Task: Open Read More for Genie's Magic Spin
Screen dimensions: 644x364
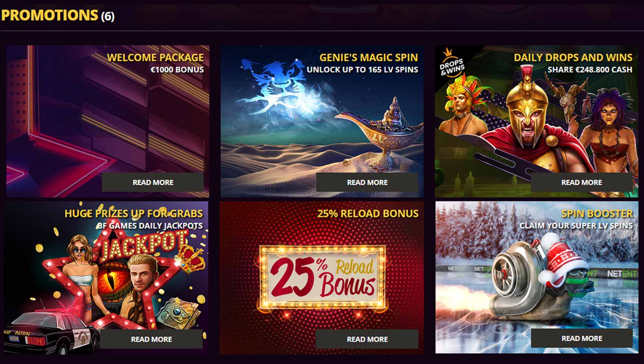Action: point(367,182)
